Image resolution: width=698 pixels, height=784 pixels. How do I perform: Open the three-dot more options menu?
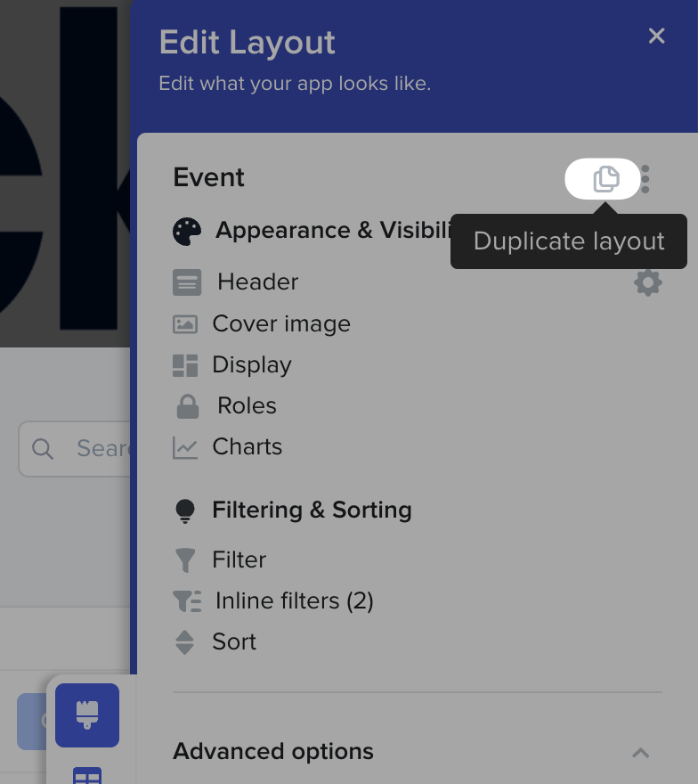(x=645, y=179)
